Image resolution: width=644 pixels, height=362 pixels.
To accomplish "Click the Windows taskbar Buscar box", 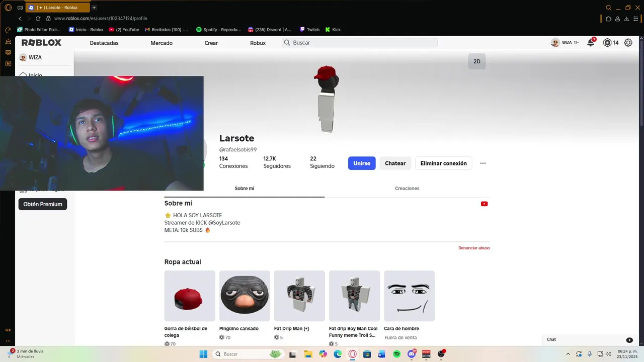I will point(248,354).
